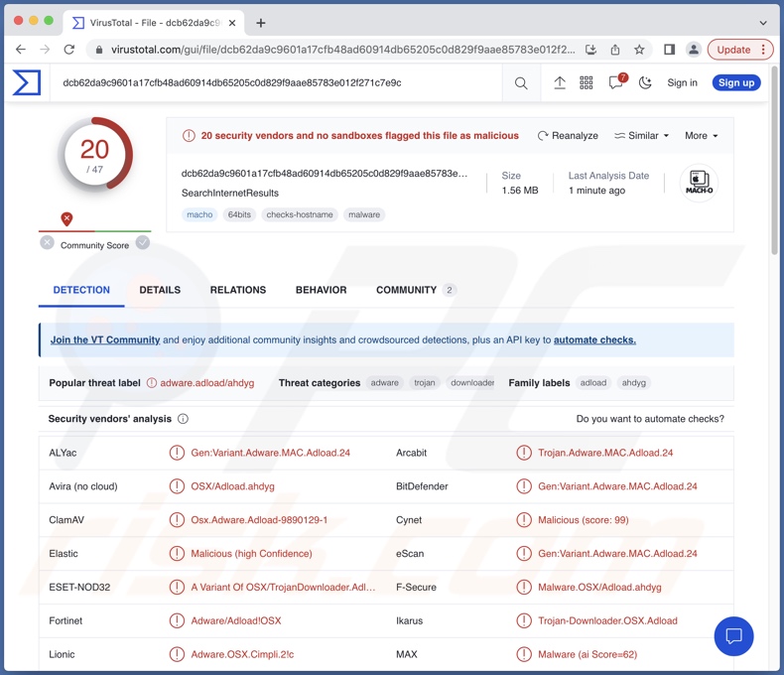This screenshot has width=784, height=675.
Task: Click the malware tag
Action: pyautogui.click(x=364, y=214)
